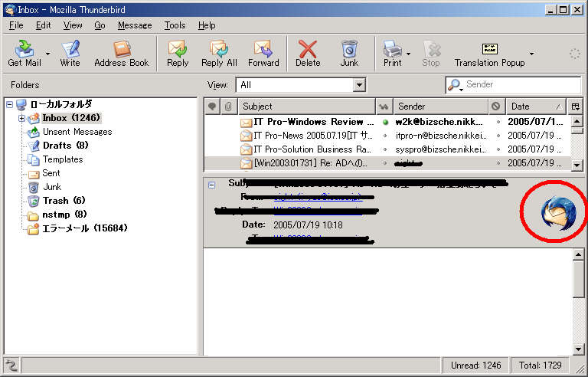
Task: Click the Unread: 1246 status bar entry
Action: 476,366
